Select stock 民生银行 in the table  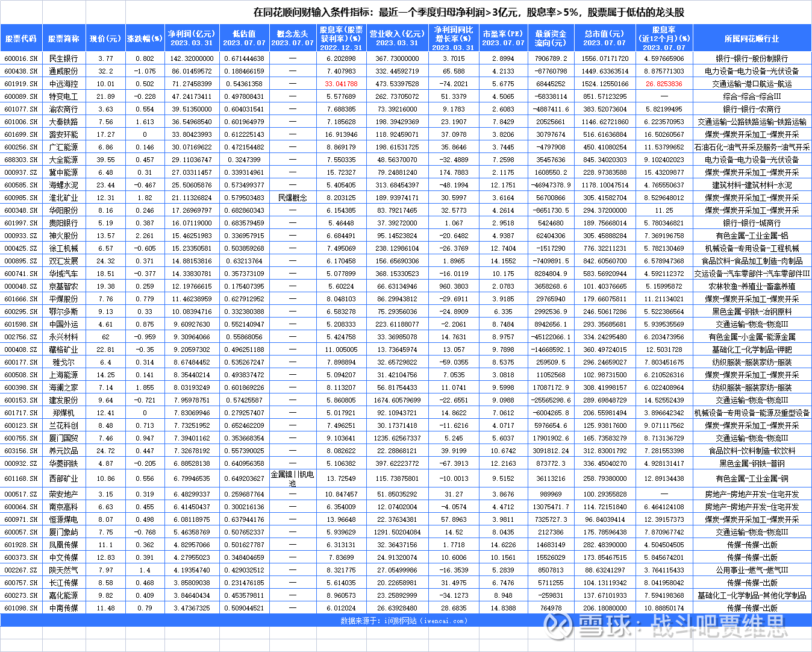pos(63,58)
